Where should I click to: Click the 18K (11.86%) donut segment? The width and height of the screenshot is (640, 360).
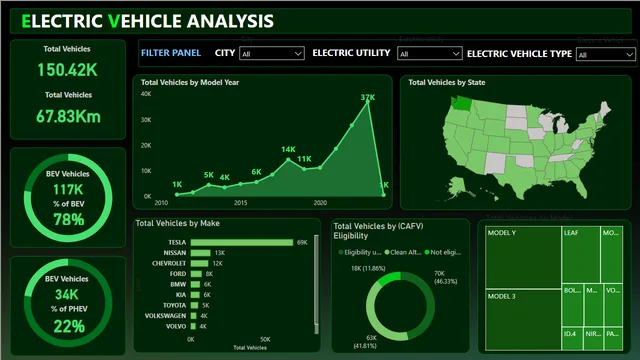pyautogui.click(x=389, y=278)
